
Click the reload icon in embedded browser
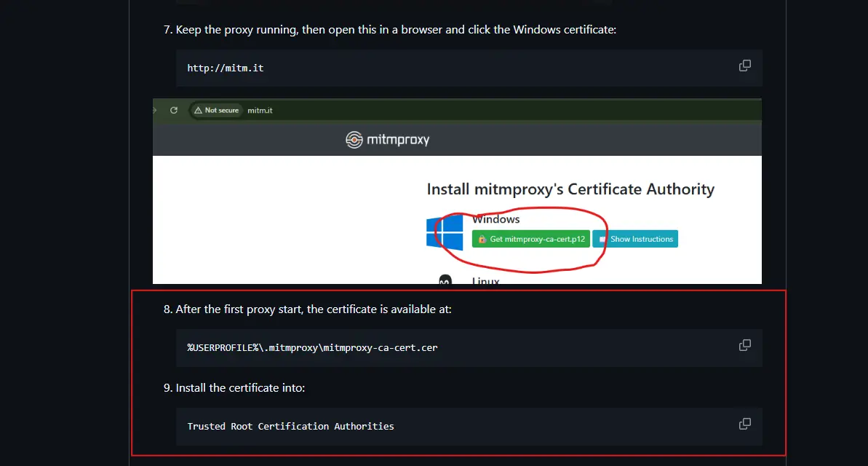[174, 110]
